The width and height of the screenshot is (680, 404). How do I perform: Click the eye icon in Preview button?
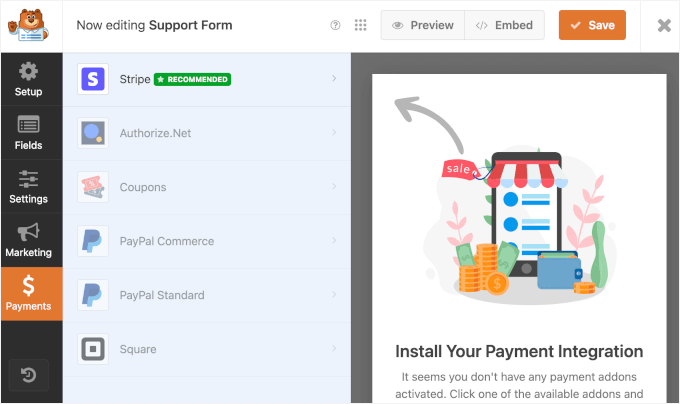tap(397, 25)
